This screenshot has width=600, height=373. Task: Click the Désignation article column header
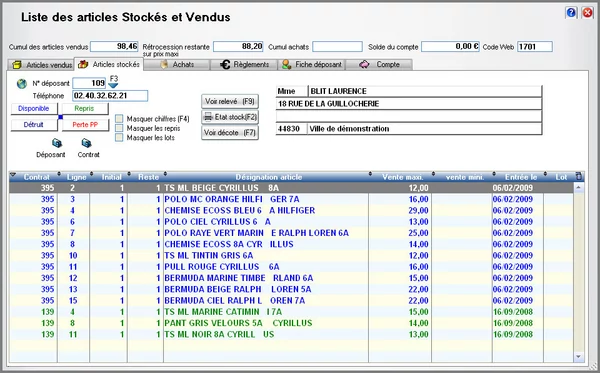269,177
